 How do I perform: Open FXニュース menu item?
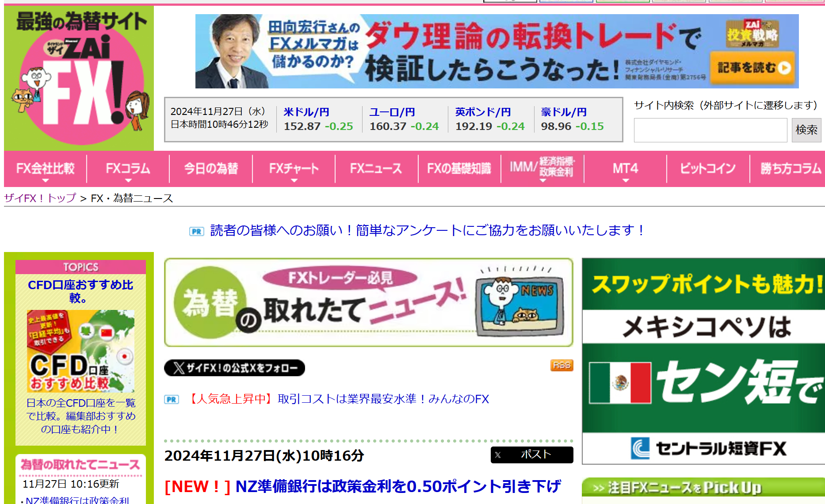pyautogui.click(x=376, y=169)
